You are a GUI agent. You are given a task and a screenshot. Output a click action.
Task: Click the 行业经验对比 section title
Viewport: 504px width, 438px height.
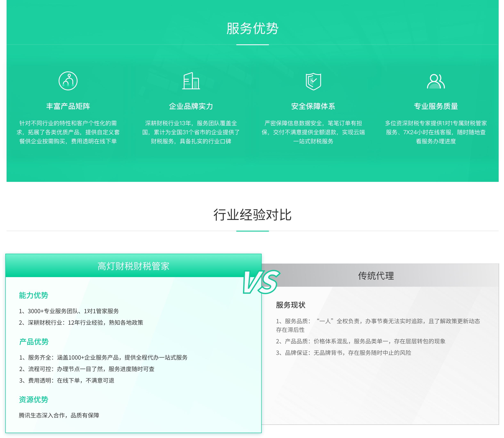252,215
